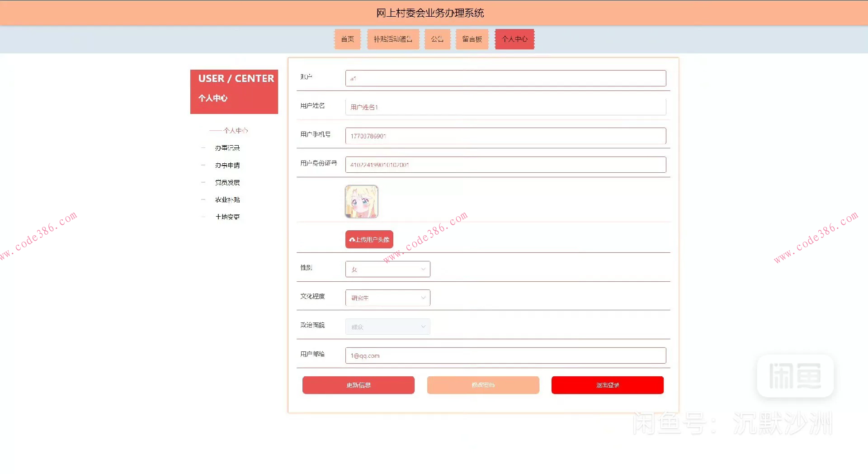Select 农业补贴 in the sidebar
The width and height of the screenshot is (868, 474).
click(x=227, y=199)
